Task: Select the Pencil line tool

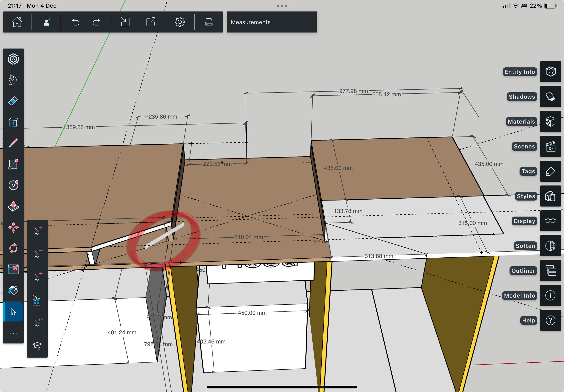Action: 13,143
